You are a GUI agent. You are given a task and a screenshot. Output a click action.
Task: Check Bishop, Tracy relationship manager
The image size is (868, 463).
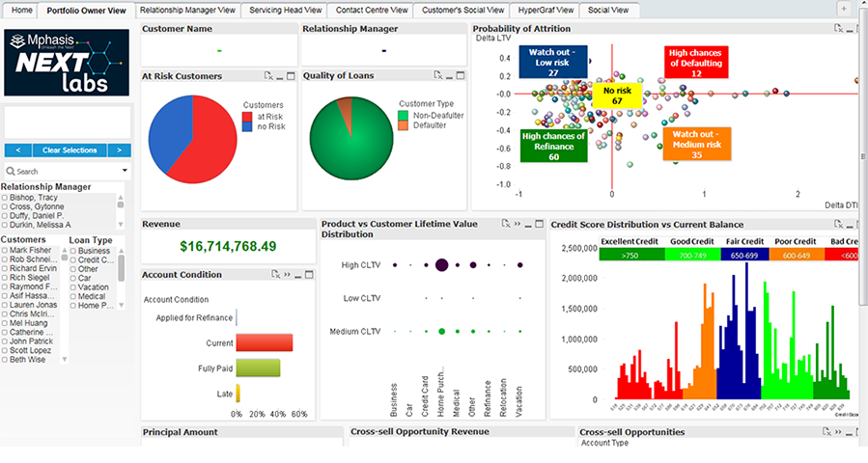[x=5, y=198]
